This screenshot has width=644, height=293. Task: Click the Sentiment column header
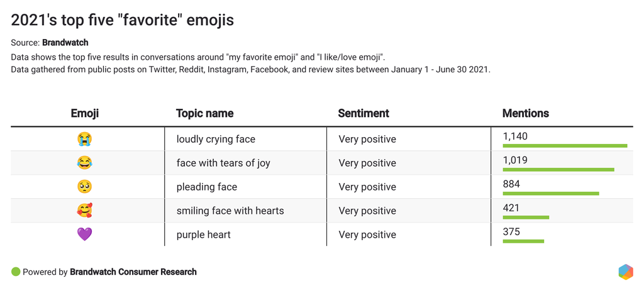coord(364,114)
